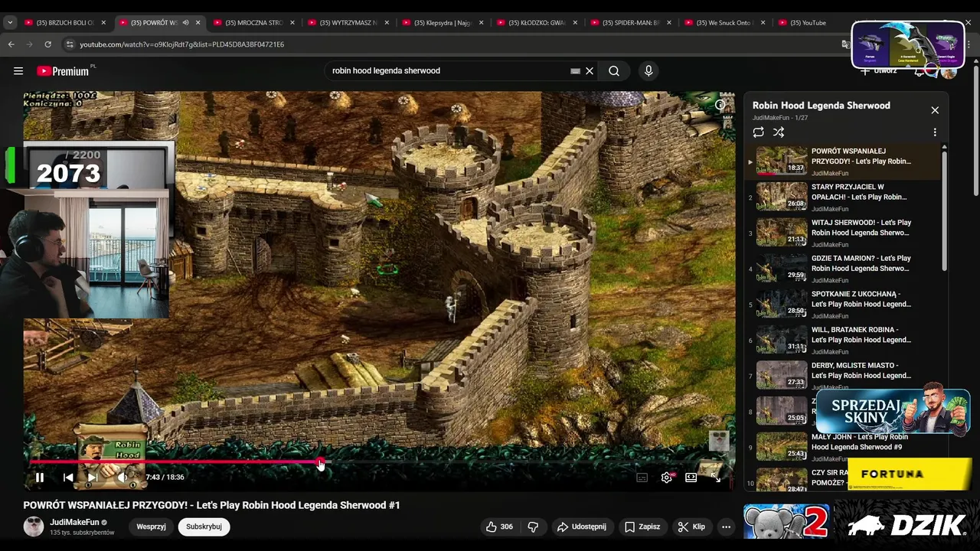
Task: Open more actions three-dot menu under video
Action: coord(726,527)
